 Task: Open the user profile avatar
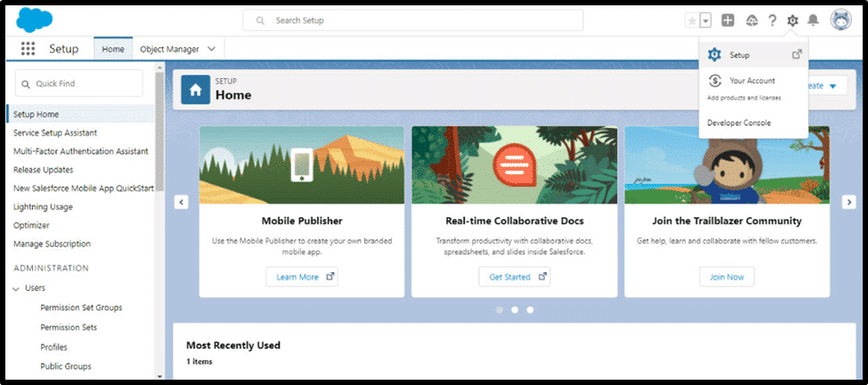[x=841, y=20]
